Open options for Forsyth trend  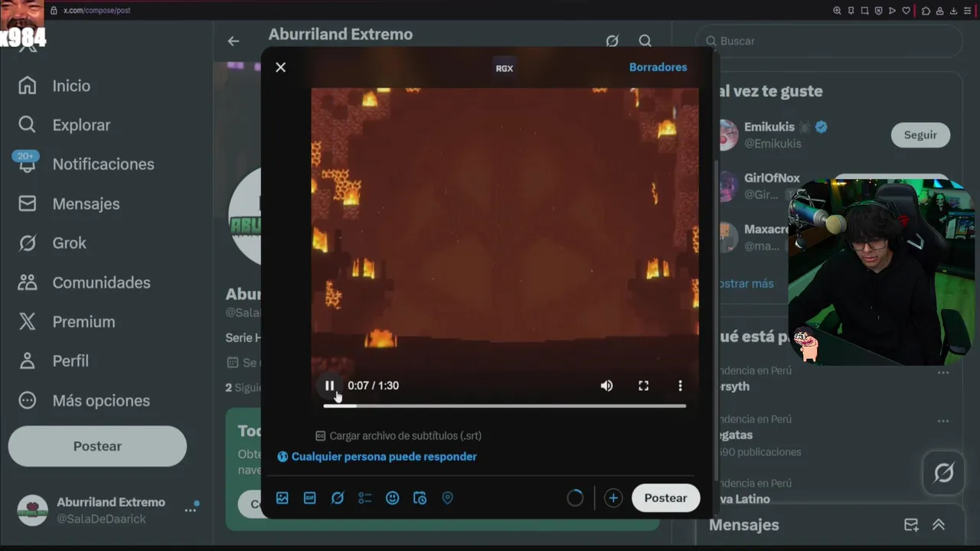point(943,373)
